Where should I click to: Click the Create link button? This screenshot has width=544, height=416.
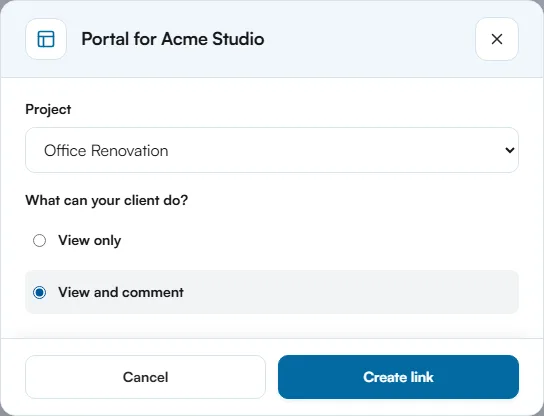398,377
